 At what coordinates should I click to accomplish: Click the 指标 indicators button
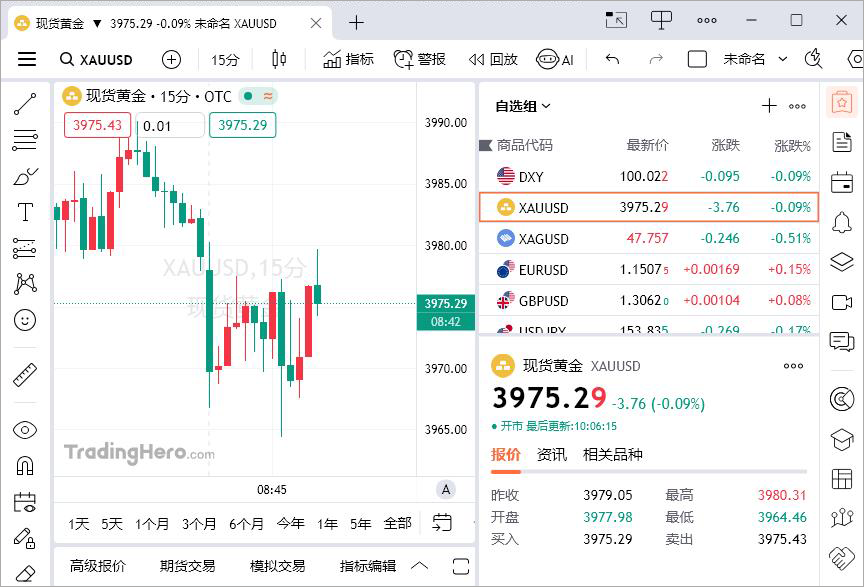348,59
